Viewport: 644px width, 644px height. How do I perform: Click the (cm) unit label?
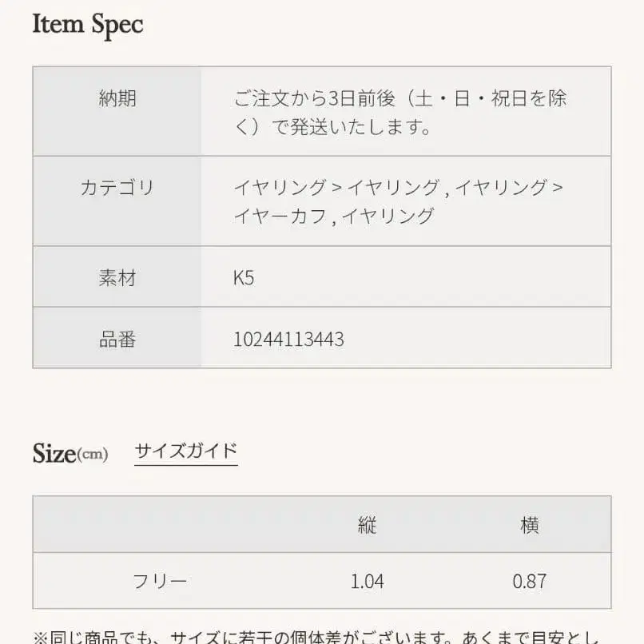tap(93, 455)
